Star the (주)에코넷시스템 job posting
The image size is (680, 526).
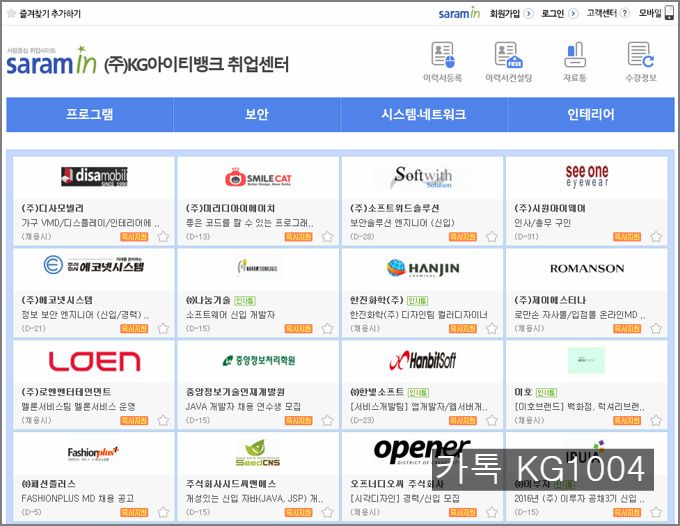(x=163, y=329)
